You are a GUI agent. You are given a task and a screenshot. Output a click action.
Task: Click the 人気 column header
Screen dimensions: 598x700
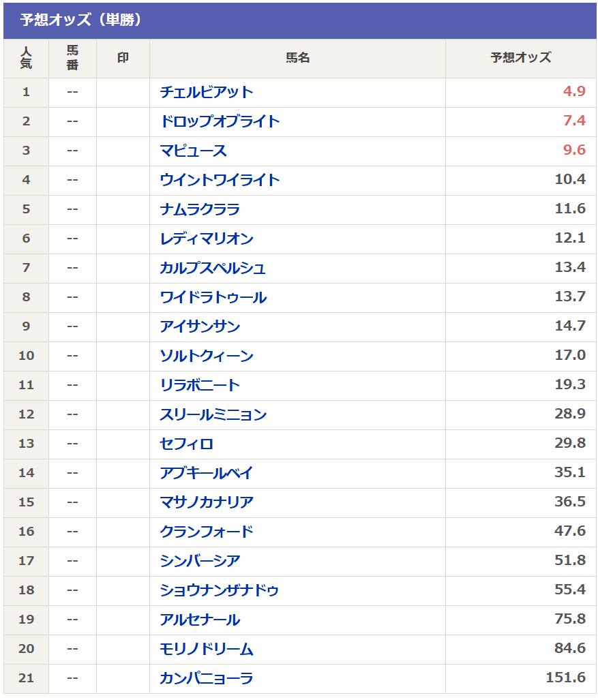click(26, 59)
